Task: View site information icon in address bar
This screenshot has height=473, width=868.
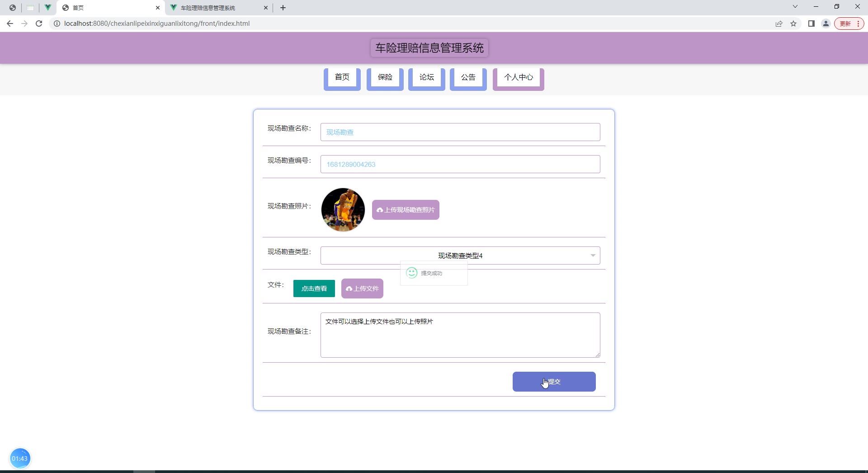Action: click(x=57, y=24)
